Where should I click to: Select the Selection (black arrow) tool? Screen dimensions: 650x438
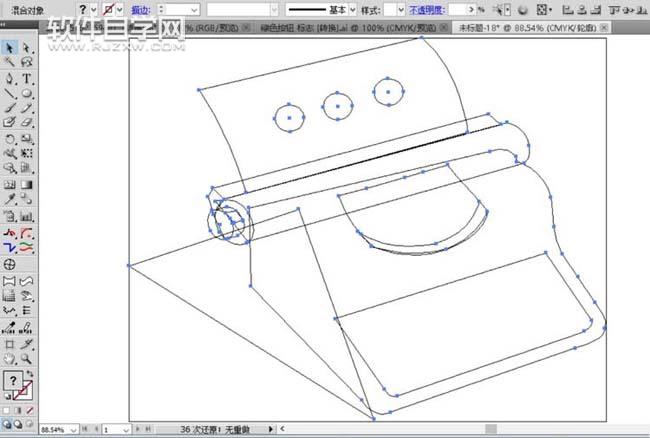point(9,48)
